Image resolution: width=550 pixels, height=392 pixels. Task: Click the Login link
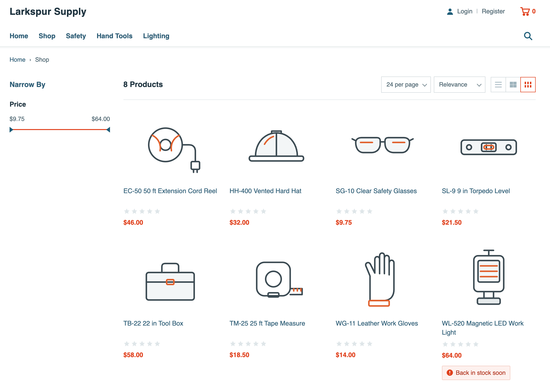click(x=465, y=11)
